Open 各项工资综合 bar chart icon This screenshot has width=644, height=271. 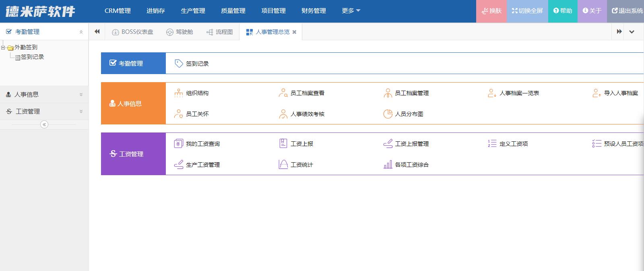pos(388,165)
